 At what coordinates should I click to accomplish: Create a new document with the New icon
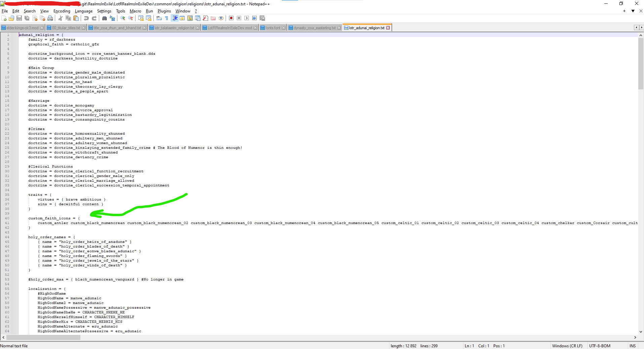click(x=4, y=18)
